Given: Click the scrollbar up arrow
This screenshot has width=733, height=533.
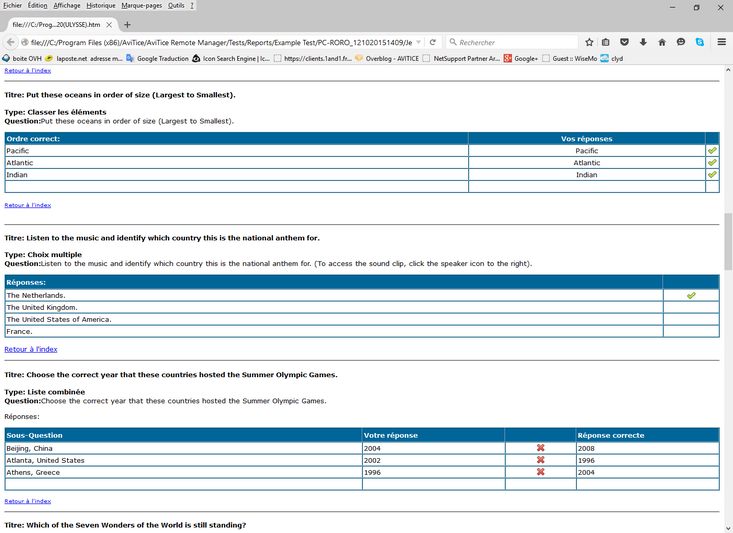Looking at the screenshot, I should (728, 70).
